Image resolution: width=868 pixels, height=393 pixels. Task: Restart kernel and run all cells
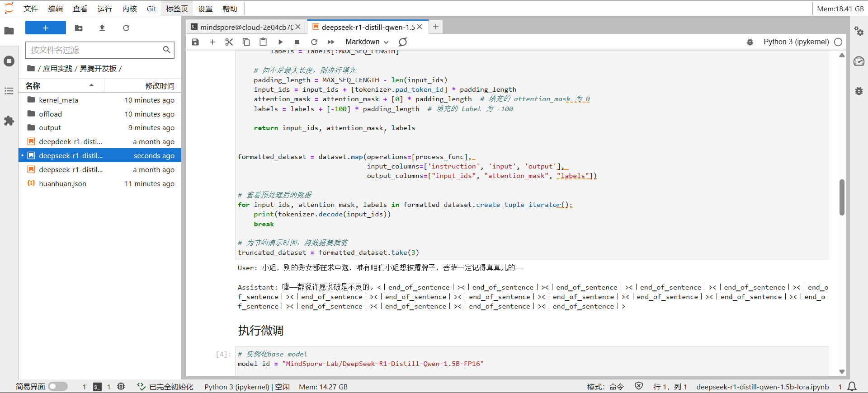pos(331,42)
